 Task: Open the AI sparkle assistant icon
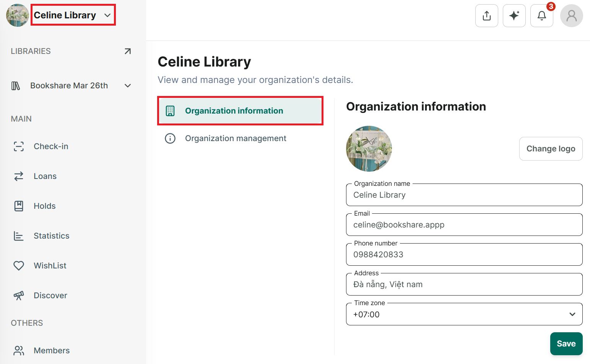pos(514,16)
